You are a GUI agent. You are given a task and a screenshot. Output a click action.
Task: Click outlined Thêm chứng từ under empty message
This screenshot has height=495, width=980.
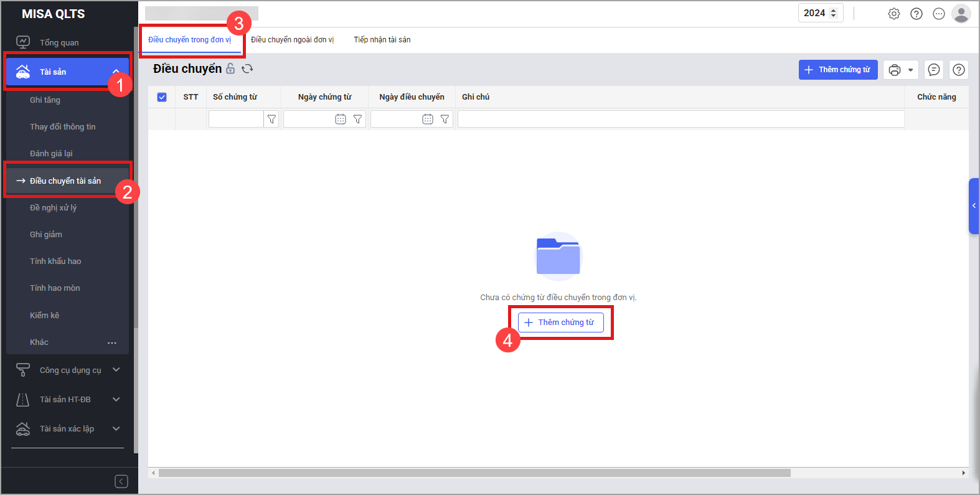(x=560, y=323)
